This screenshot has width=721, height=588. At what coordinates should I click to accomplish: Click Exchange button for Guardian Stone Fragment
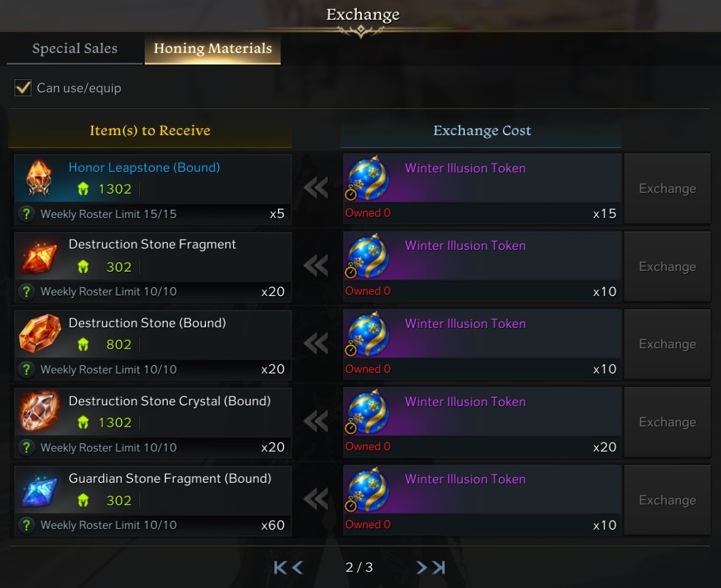tap(667, 500)
